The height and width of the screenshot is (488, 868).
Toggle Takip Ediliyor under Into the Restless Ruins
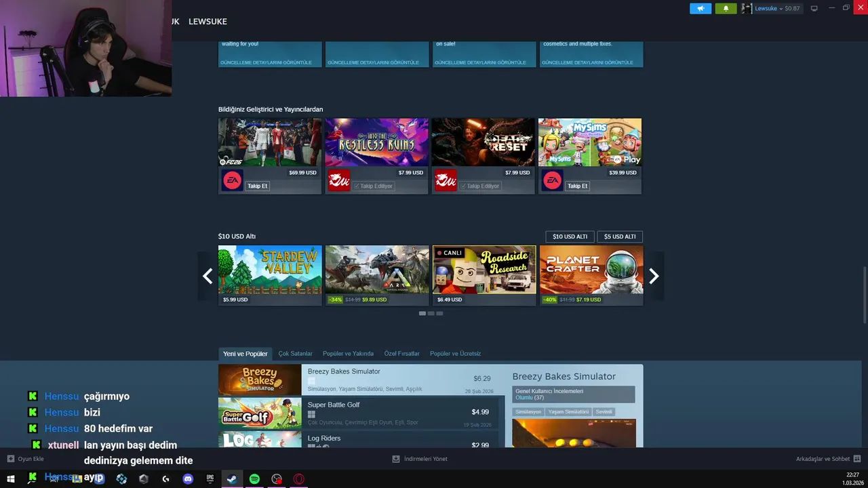tap(374, 186)
